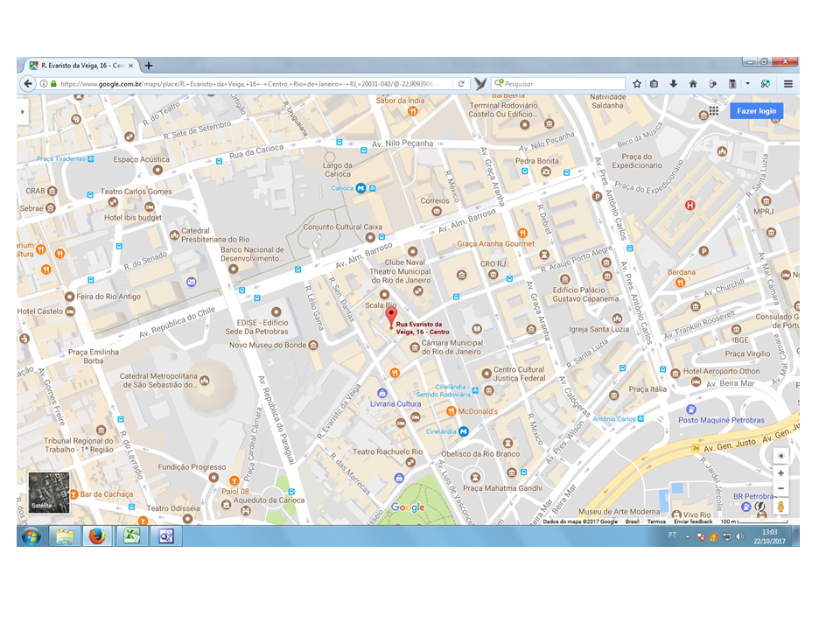The height and width of the screenshot is (630, 840).
Task: Reload the page with the refresh icon
Action: point(461,84)
